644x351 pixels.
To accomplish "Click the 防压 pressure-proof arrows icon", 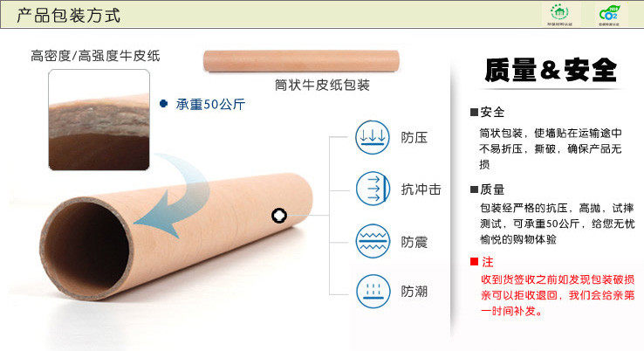I will pos(372,137).
